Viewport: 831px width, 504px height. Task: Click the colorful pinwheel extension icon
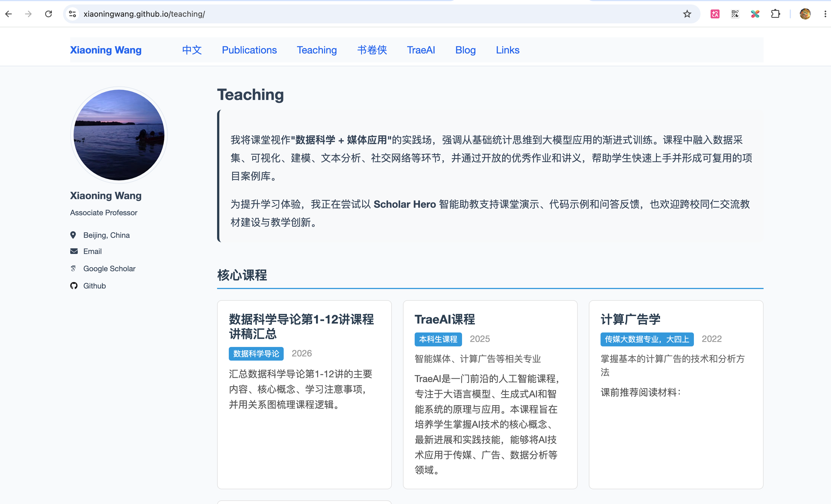[755, 14]
